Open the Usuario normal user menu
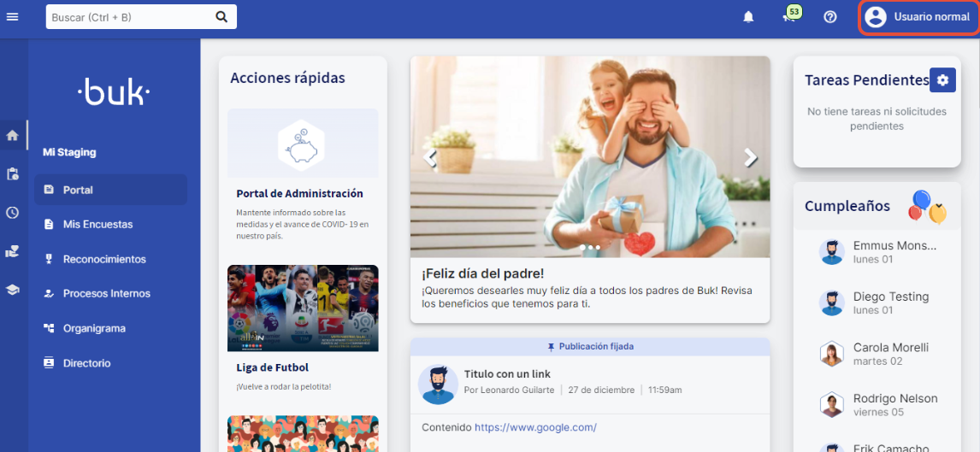 918,17
